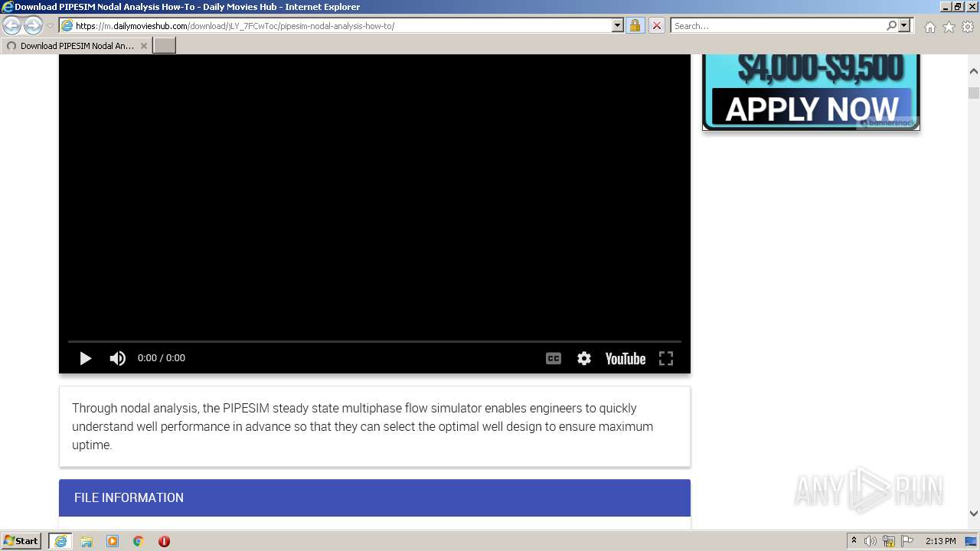Click the address bar URL field
Image resolution: width=980 pixels, height=551 pixels.
tap(335, 25)
